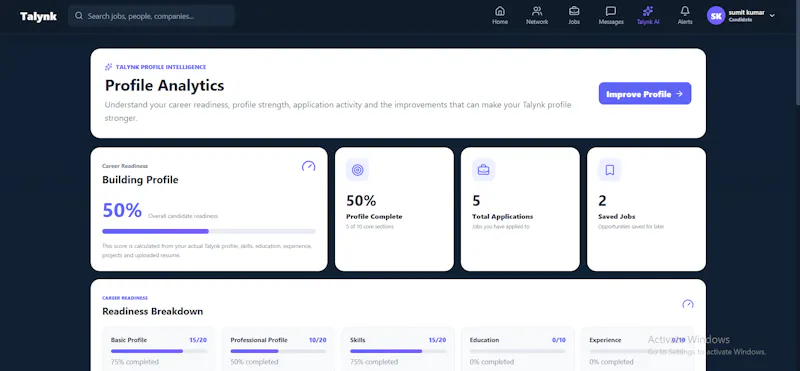The width and height of the screenshot is (800, 371).
Task: Click the Profile Analytics heading
Action: coord(164,85)
